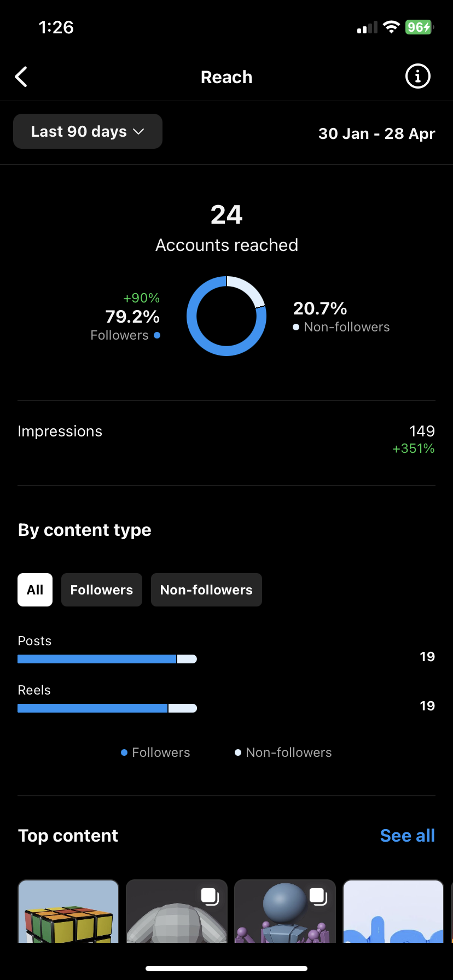Viewport: 453px width, 980px height.
Task: Tap the chevron beside Last 90 days
Action: point(138,132)
